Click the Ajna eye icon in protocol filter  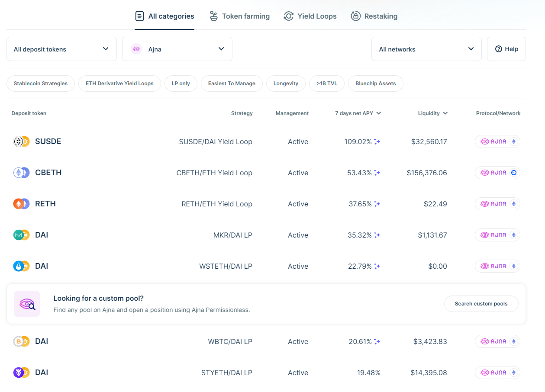pyautogui.click(x=136, y=49)
